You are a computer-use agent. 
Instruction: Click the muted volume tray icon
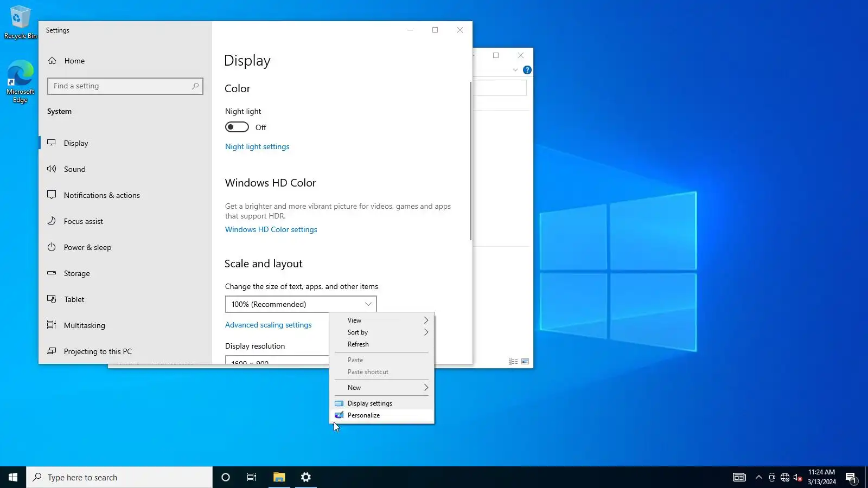pos(798,477)
